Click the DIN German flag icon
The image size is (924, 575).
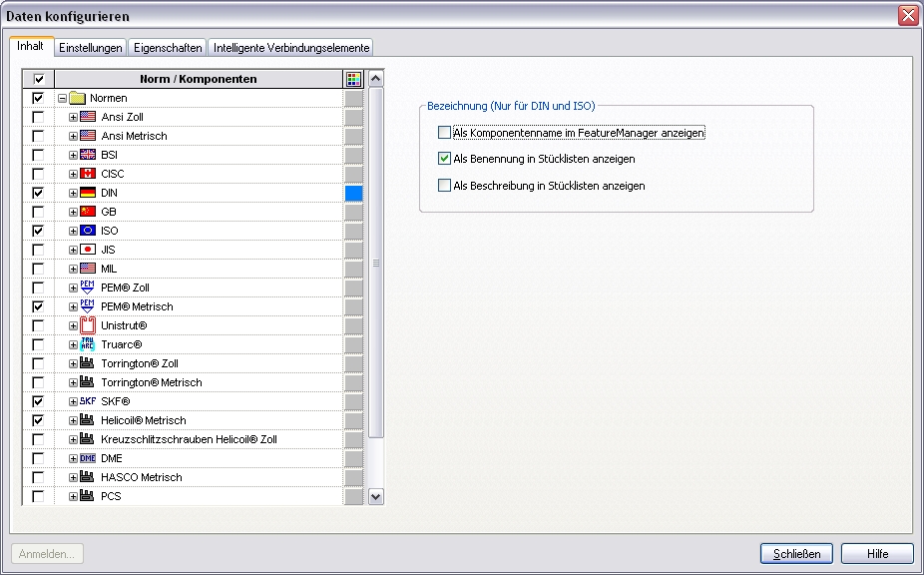[x=87, y=193]
